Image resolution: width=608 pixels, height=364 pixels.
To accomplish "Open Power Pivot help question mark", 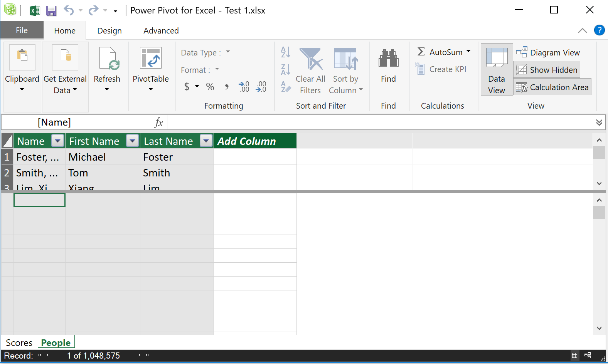I will pos(599,30).
